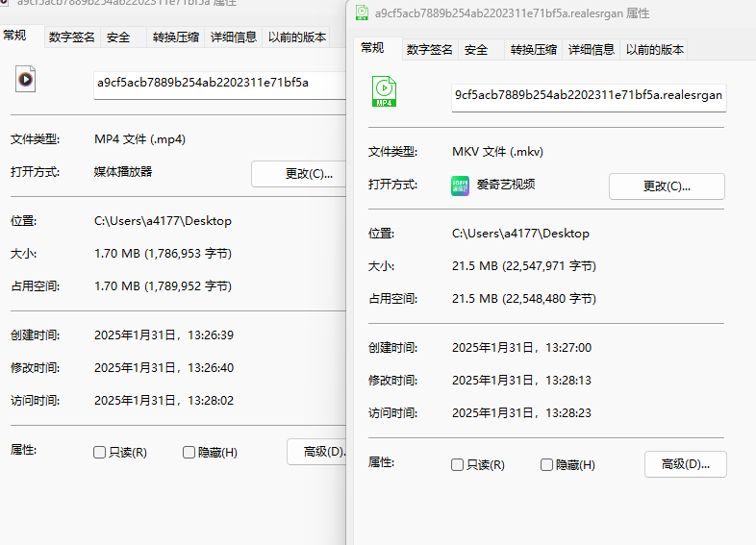Click the title bar icon of realesrgan properties window
756x545 pixels.
[x=362, y=12]
